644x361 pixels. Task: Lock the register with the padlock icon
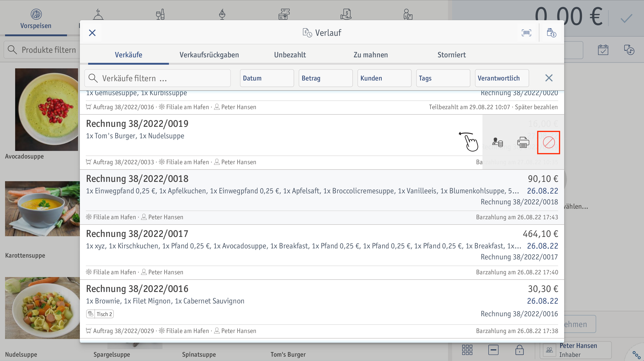click(519, 350)
